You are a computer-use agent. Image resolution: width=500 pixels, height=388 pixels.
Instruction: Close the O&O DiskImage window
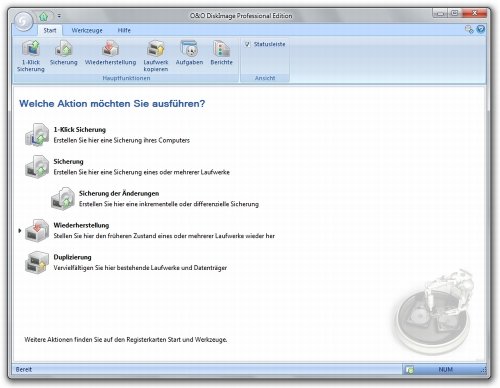pos(475,14)
